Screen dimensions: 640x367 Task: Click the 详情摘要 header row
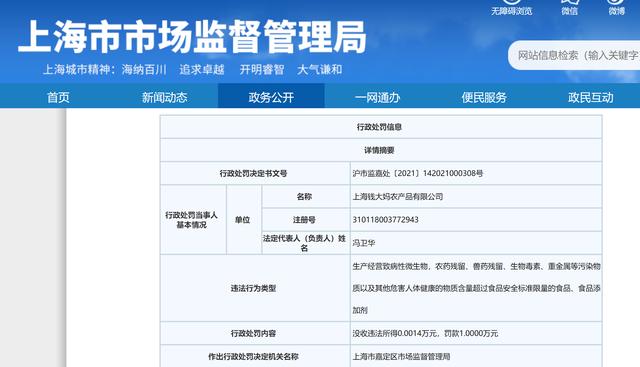point(381,150)
